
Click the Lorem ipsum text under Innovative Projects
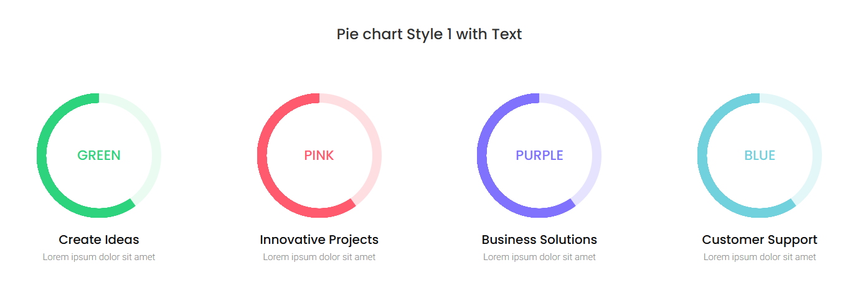coord(319,257)
